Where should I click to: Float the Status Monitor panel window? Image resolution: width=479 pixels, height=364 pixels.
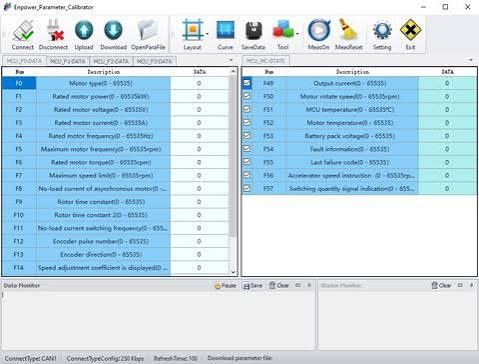tap(460, 285)
